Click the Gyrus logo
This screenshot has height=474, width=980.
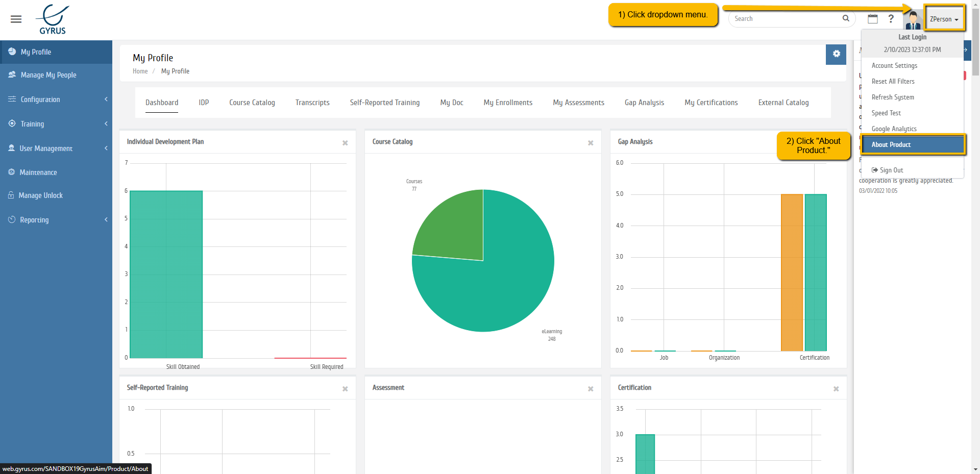coord(53,19)
